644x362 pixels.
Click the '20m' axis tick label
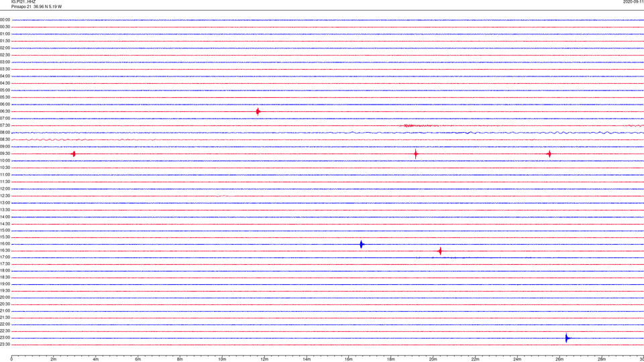click(433, 359)
